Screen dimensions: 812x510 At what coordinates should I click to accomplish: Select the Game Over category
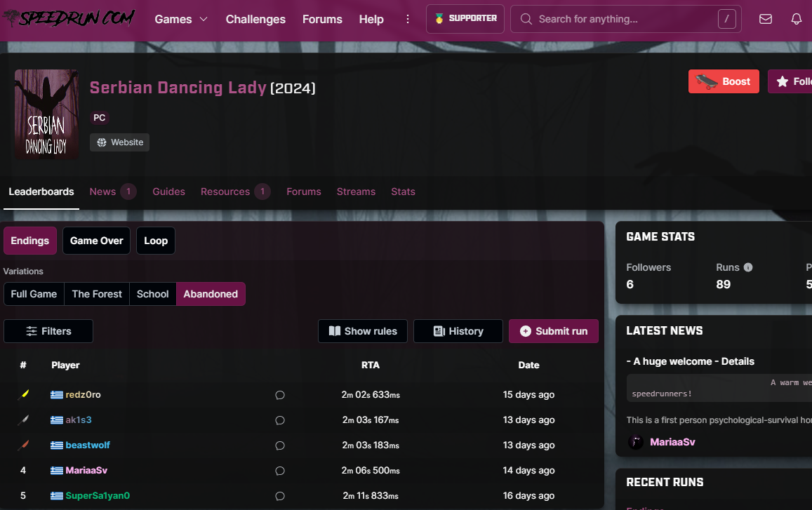click(96, 241)
